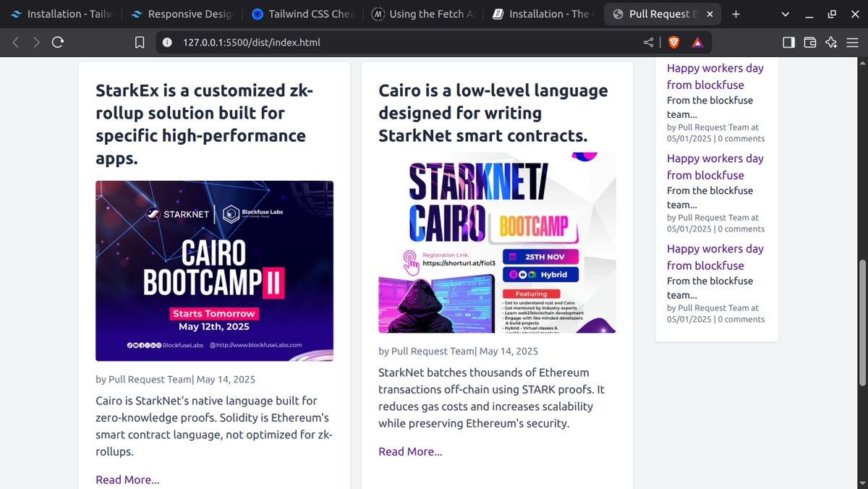The image size is (868, 489).
Task: Click the paragraph about Cairo being StarkNet's native language
Action: pyautogui.click(x=214, y=426)
